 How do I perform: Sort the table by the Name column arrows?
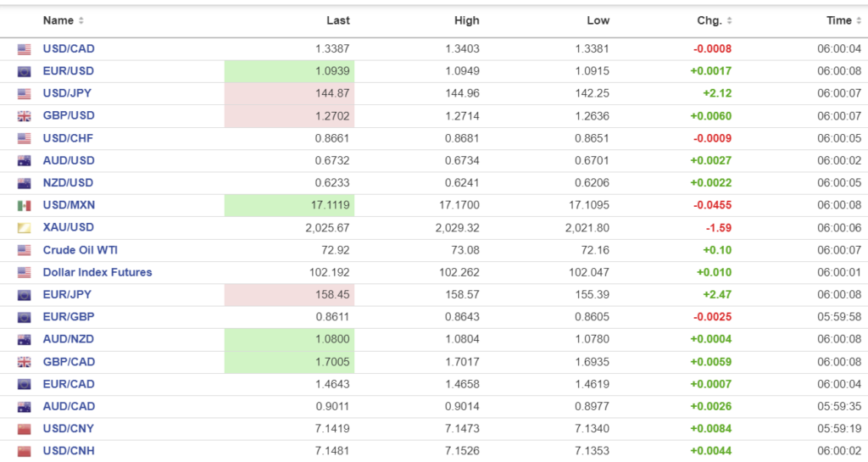click(81, 20)
